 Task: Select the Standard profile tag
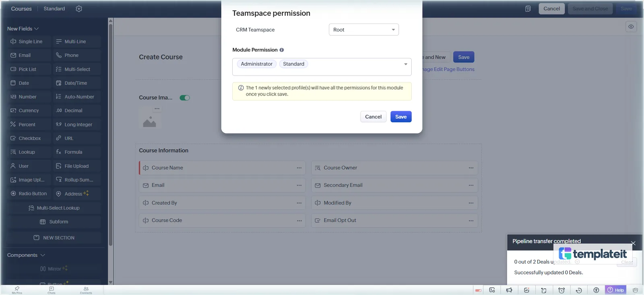coord(293,64)
